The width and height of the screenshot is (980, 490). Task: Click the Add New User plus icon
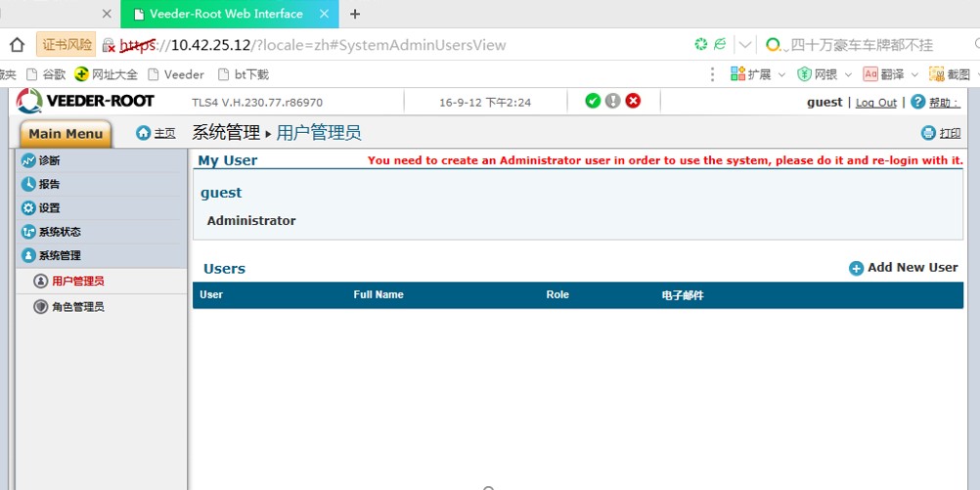856,268
